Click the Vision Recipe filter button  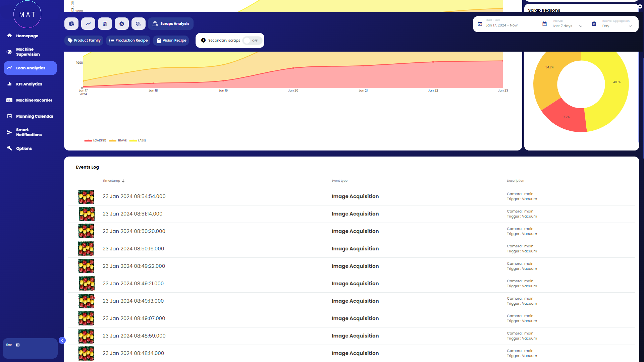[171, 41]
